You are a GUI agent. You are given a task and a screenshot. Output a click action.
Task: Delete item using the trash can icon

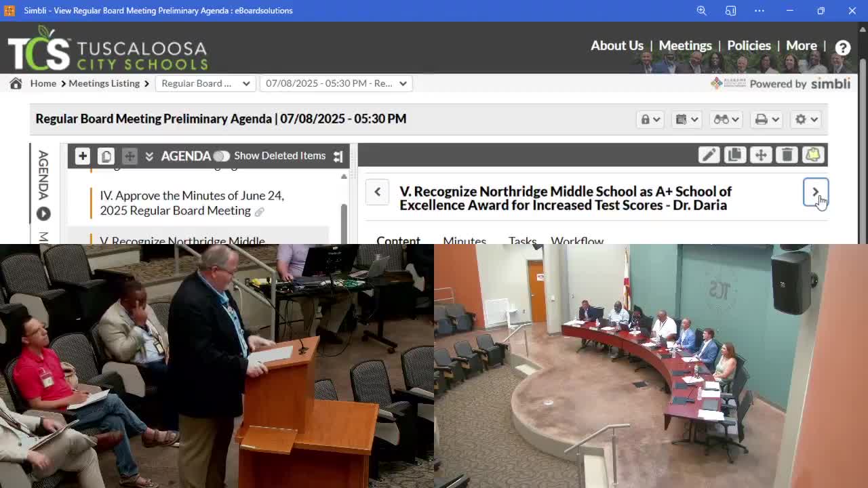(787, 155)
